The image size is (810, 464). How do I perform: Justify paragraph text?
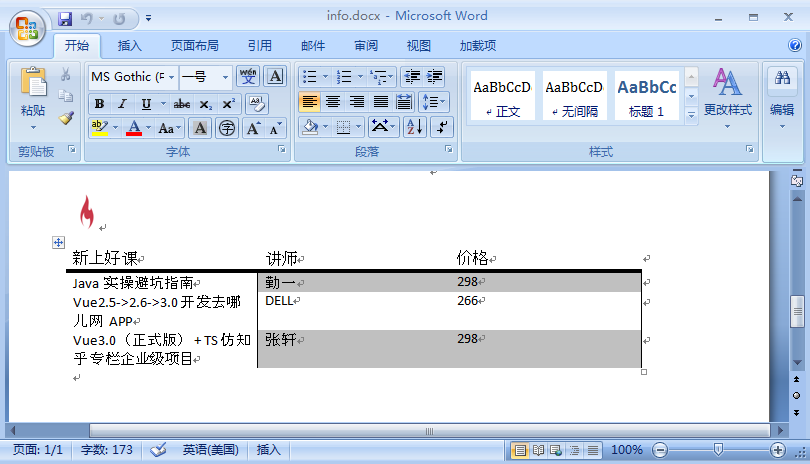381,102
